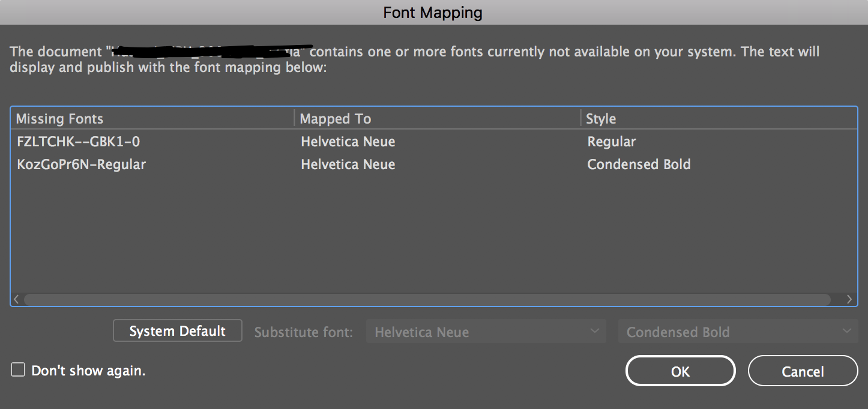Click the System Default button
The image size is (868, 409).
click(x=178, y=331)
